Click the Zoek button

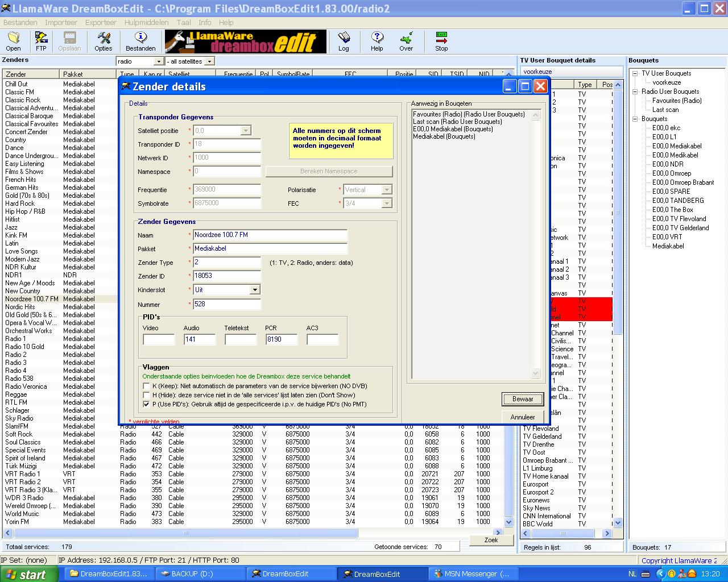[x=491, y=540]
